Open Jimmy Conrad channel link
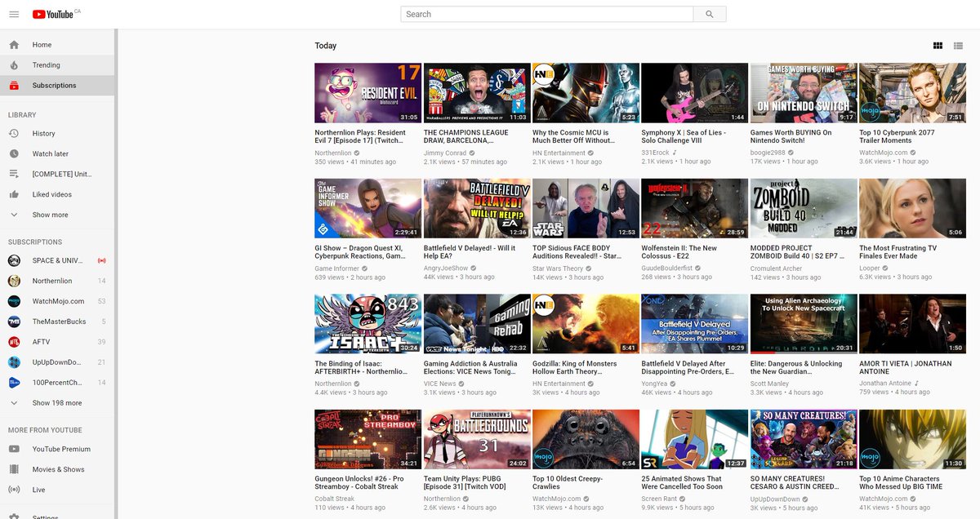 pyautogui.click(x=445, y=153)
